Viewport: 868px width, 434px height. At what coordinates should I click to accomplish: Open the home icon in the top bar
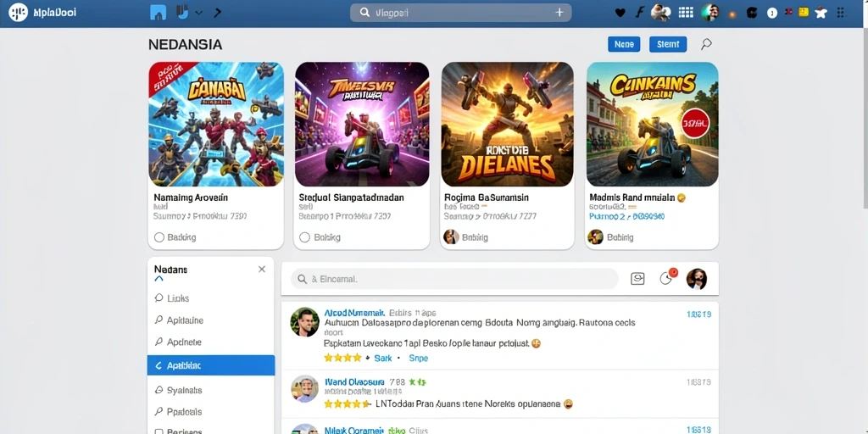point(158,12)
